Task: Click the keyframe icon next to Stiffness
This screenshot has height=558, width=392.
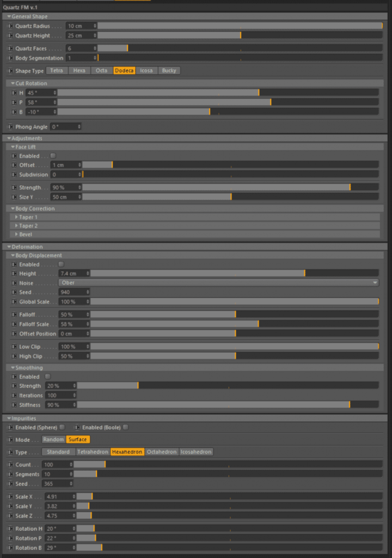Action: click(15, 405)
